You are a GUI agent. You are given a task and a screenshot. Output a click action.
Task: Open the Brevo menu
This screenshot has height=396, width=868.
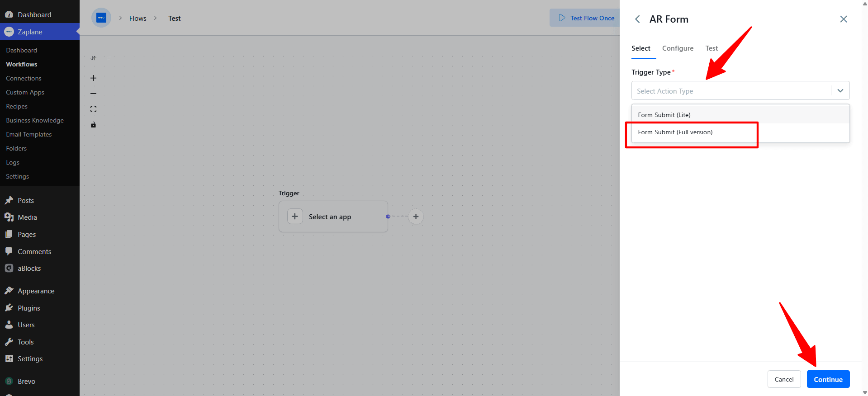[x=40, y=381]
